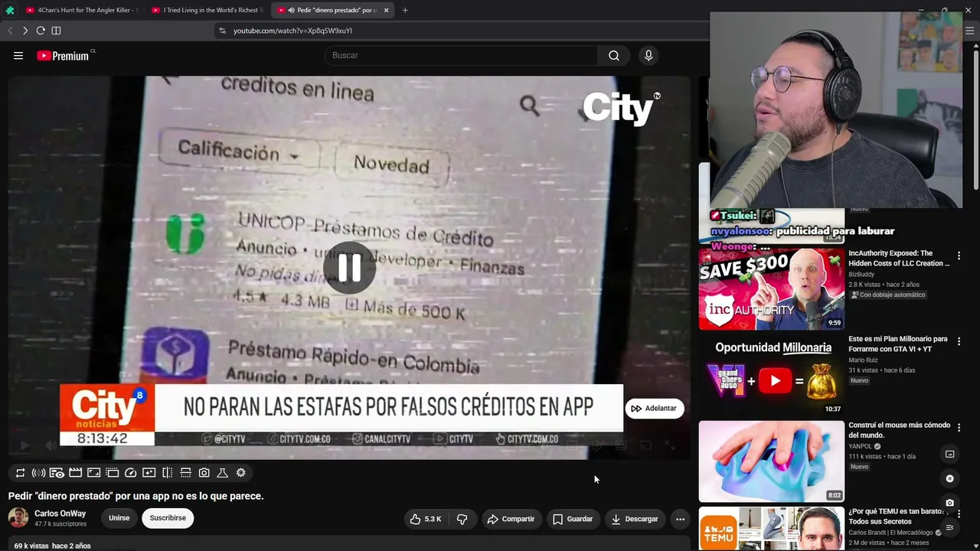Click the dashed-frame icon next to the speedometer

click(113, 473)
